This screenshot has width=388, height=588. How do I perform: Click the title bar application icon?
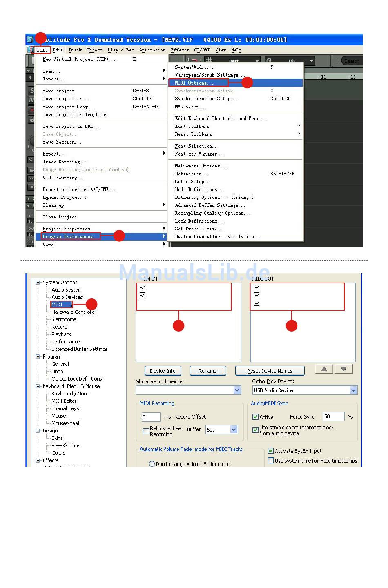[x=30, y=39]
